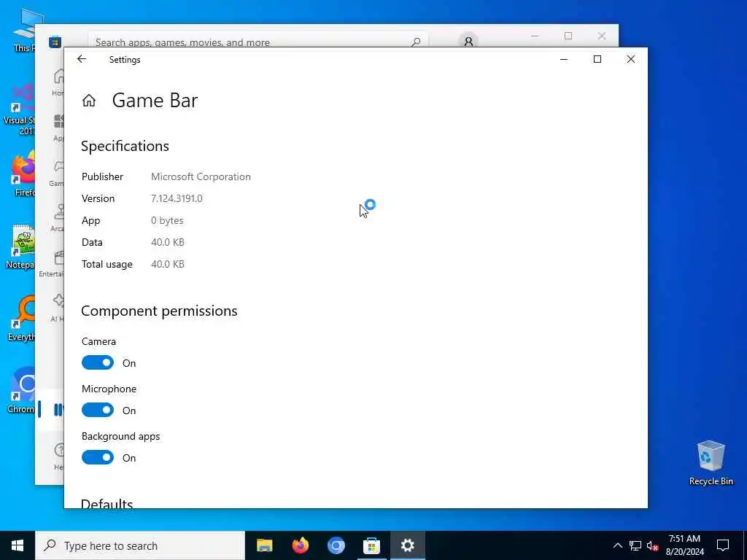The height and width of the screenshot is (560, 747).
Task: Click Microsoft Corporation publisher text
Action: tap(201, 176)
